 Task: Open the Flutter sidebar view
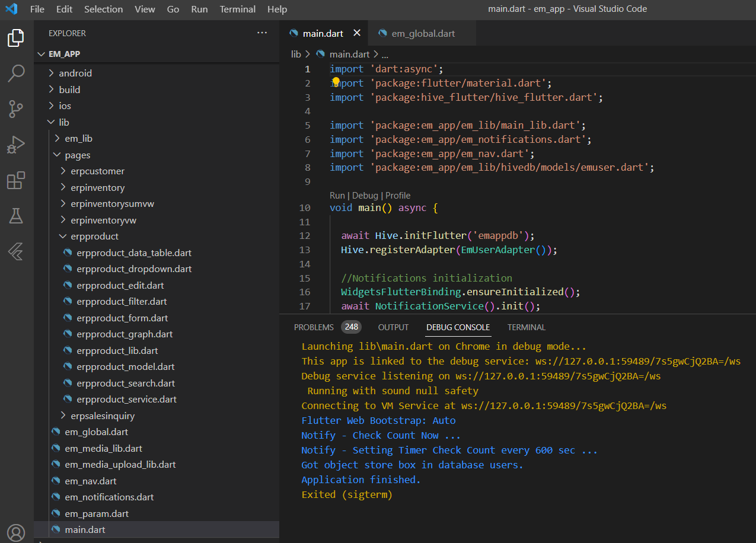coord(16,251)
